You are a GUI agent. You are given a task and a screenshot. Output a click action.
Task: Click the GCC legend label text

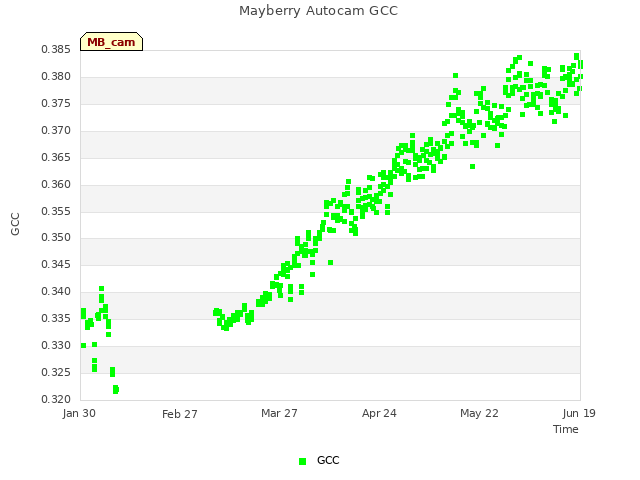click(328, 460)
